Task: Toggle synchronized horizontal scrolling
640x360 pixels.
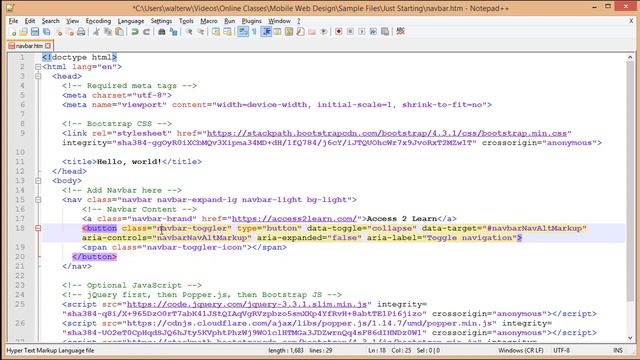Action: point(227,32)
